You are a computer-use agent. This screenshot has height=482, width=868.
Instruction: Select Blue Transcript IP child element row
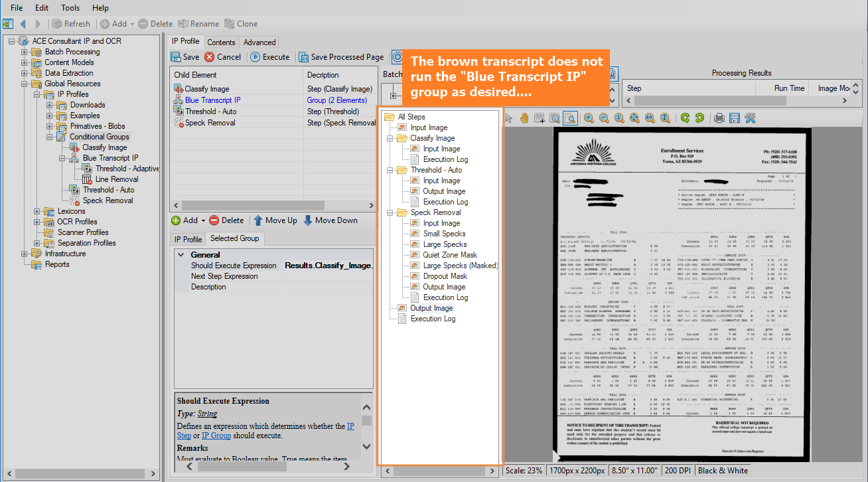click(x=273, y=100)
